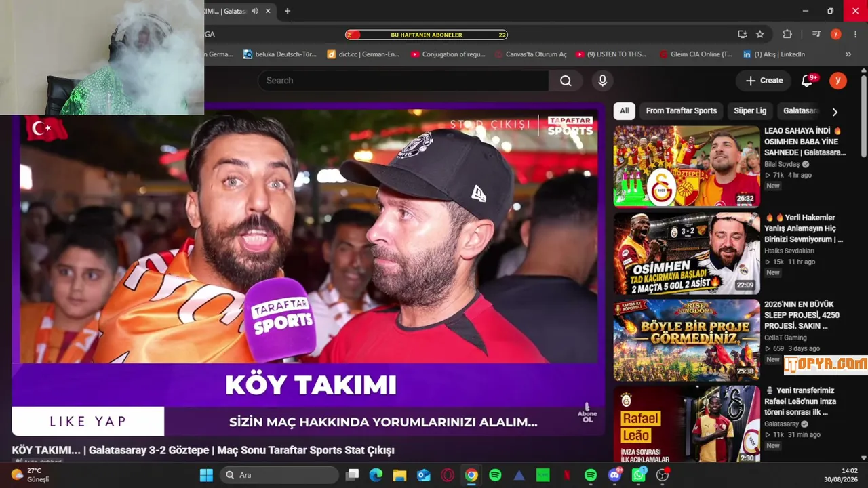Launch Microsoft Edge from the taskbar
This screenshot has width=868, height=488.
(x=376, y=475)
